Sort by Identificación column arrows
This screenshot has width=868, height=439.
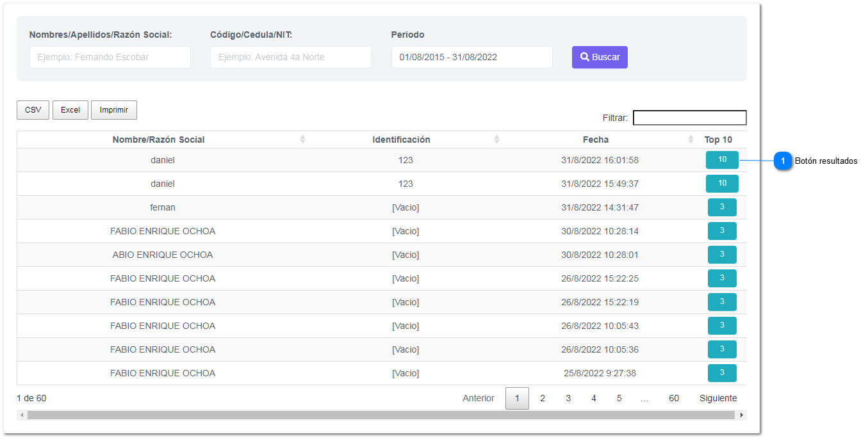point(496,140)
